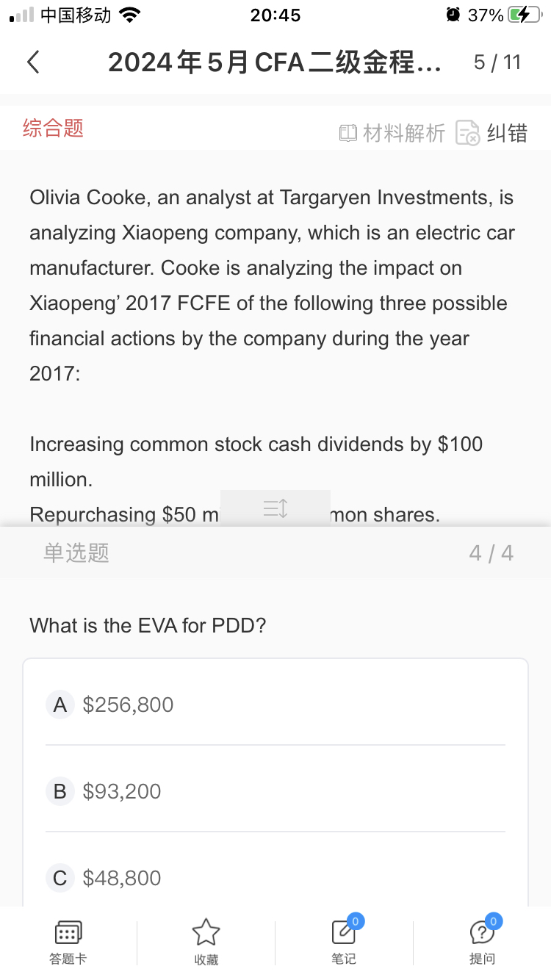Tap the question text about EVA for PDD

click(148, 626)
